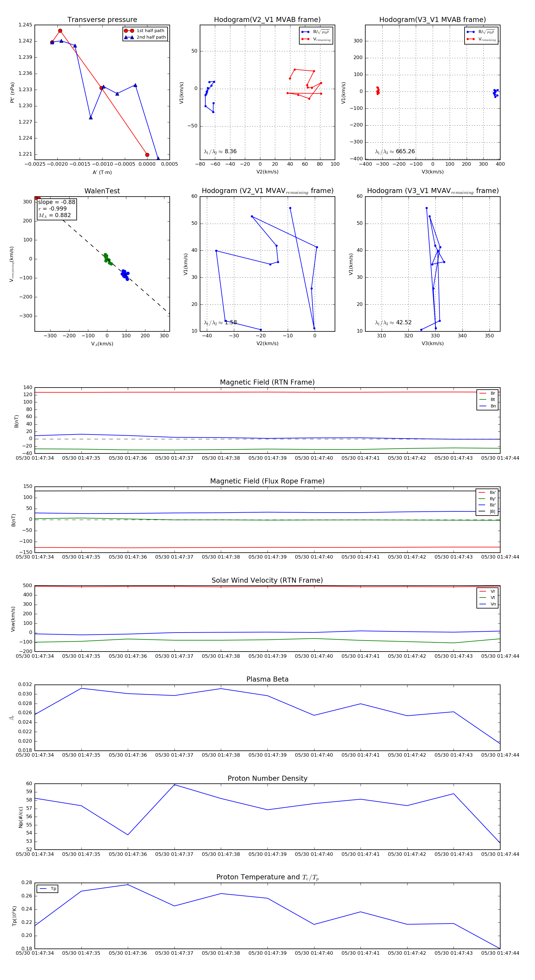535x980 pixels.
Task: Click the blue point cluster in WalenTest plot
Action: (125, 275)
